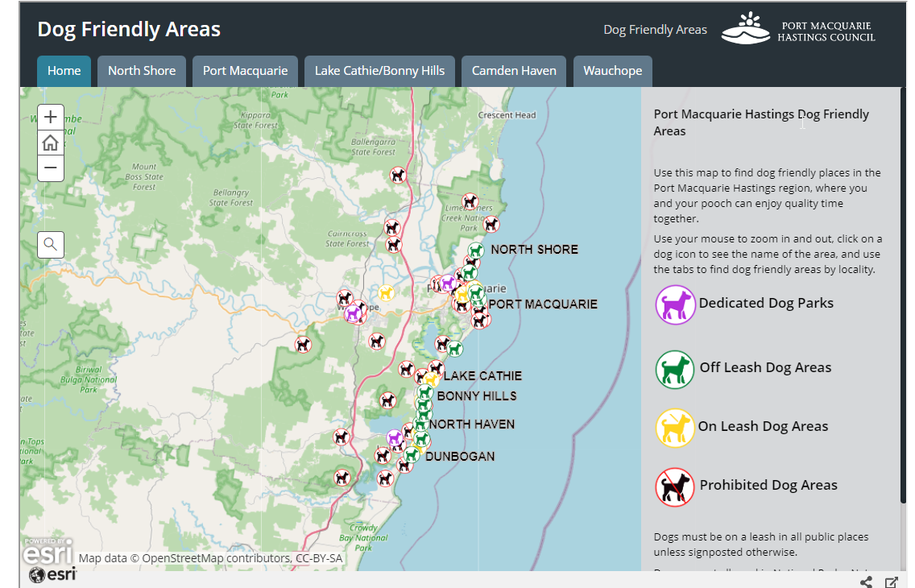This screenshot has width=915, height=588.
Task: Select the prohibited marker on Limeburners Creek coast edge
Action: pyautogui.click(x=491, y=224)
